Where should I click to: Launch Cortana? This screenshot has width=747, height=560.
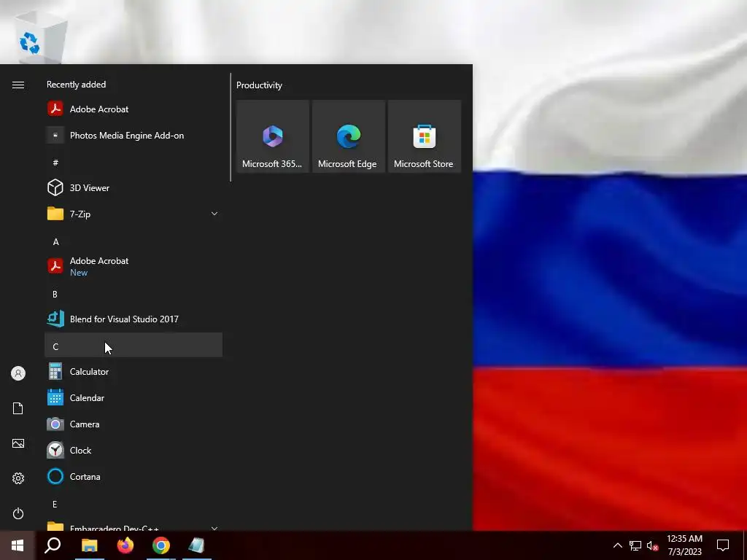(x=133, y=476)
